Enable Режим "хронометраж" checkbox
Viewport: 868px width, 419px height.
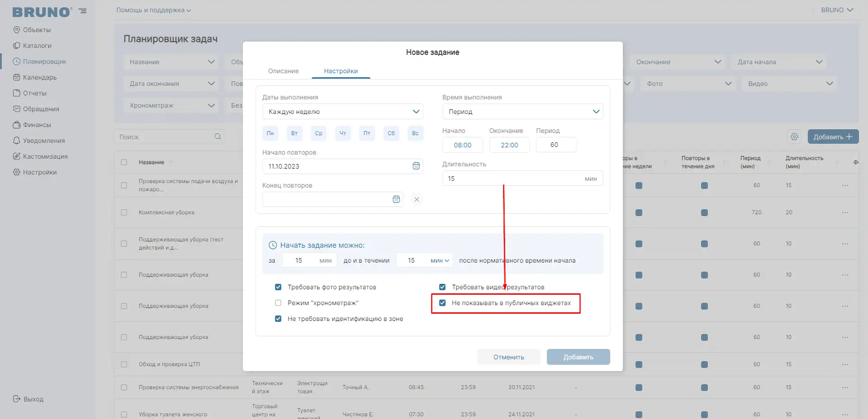tap(278, 303)
